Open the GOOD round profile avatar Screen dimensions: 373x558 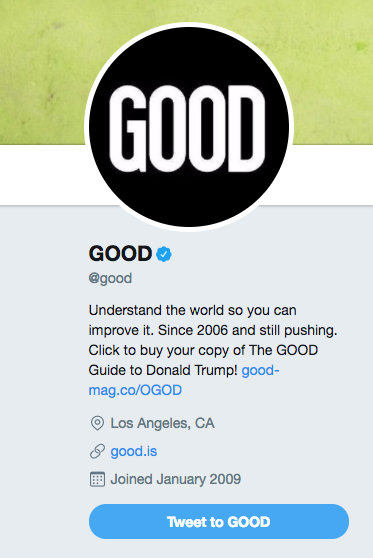[189, 127]
